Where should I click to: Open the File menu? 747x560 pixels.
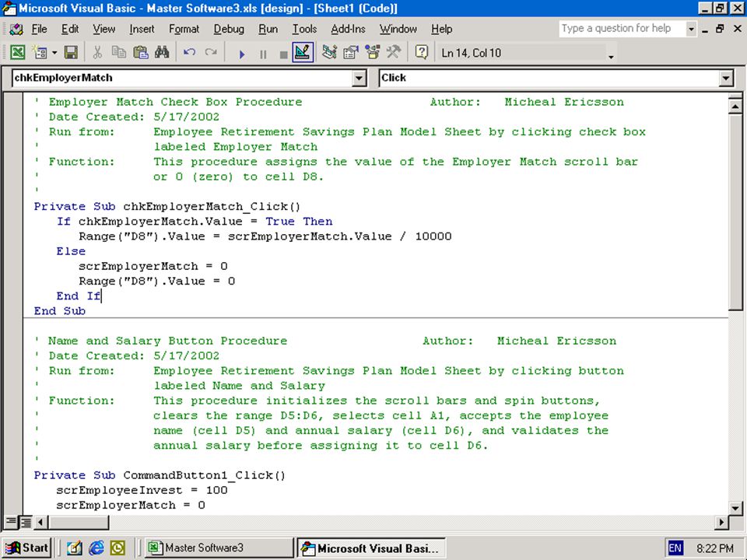[39, 29]
